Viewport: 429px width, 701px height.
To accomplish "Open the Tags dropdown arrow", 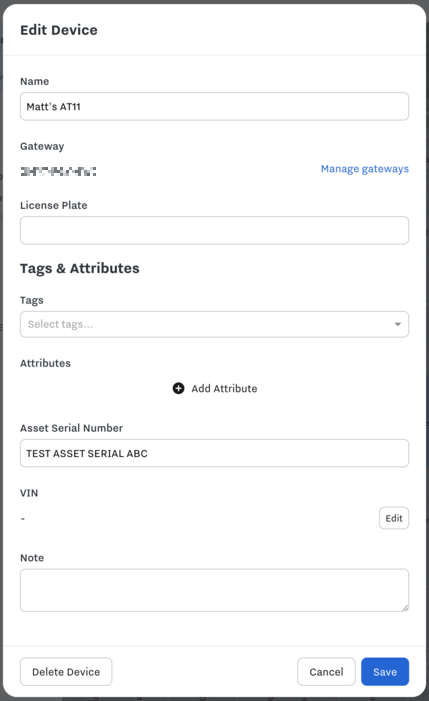I will coord(397,324).
